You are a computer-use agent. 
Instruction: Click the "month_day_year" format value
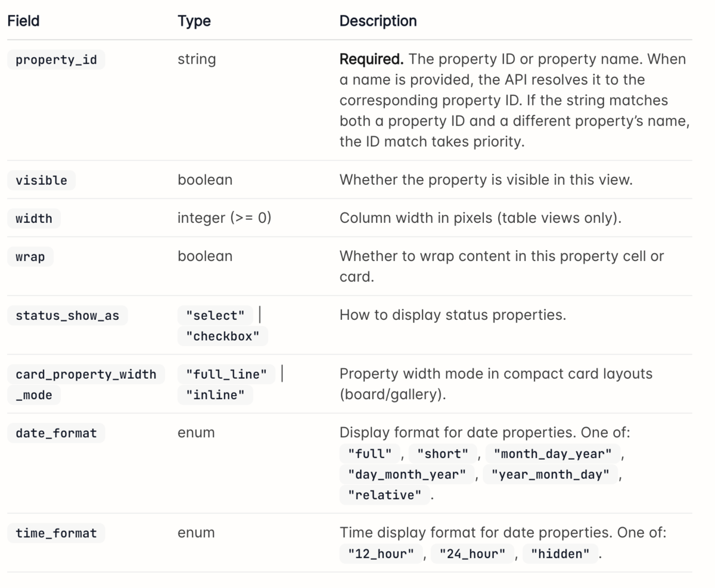(x=552, y=454)
